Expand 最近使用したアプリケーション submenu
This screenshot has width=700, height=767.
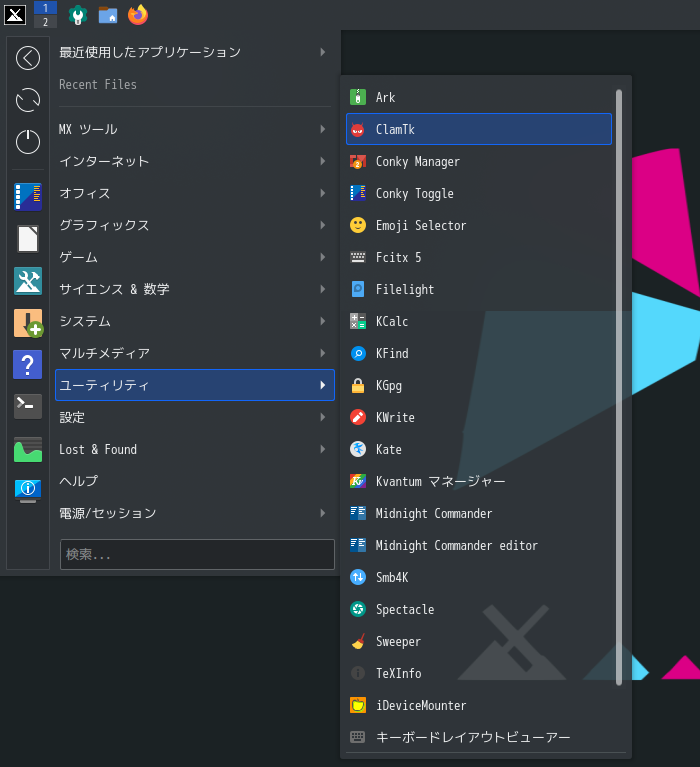coord(195,52)
